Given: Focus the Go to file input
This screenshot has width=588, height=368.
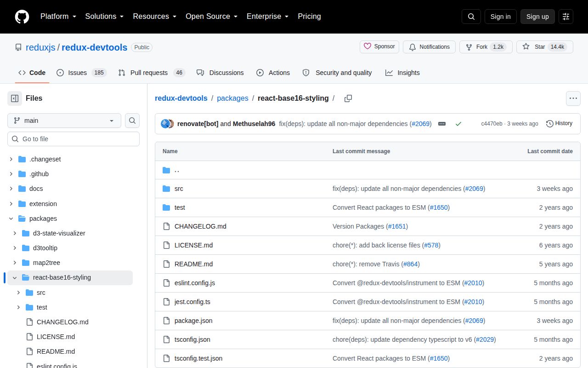Looking at the screenshot, I should click(73, 139).
